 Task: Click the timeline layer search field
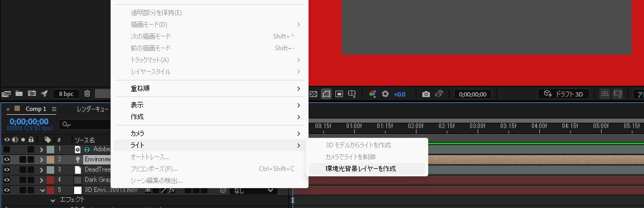(x=84, y=124)
